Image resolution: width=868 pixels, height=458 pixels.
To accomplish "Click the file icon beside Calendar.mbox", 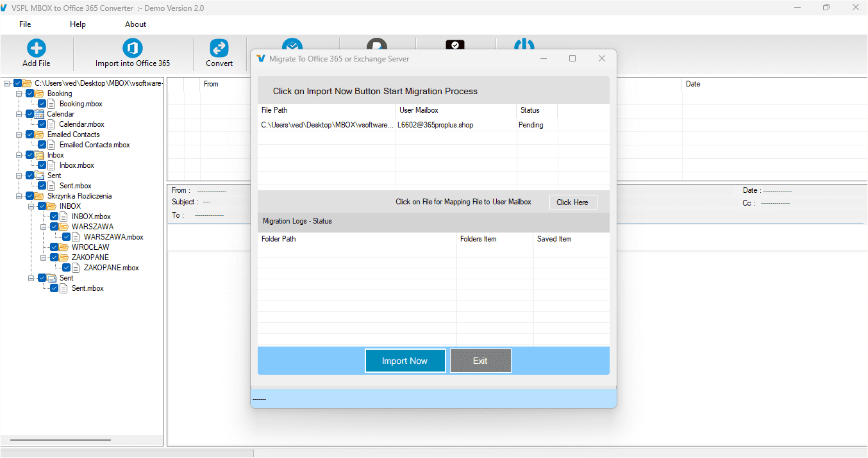I will 52,124.
